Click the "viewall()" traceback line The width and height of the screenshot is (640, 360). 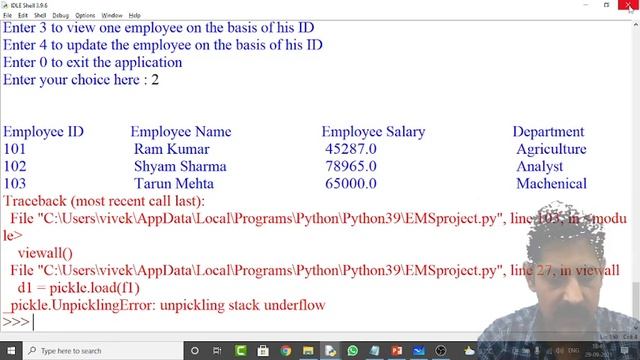click(x=45, y=253)
